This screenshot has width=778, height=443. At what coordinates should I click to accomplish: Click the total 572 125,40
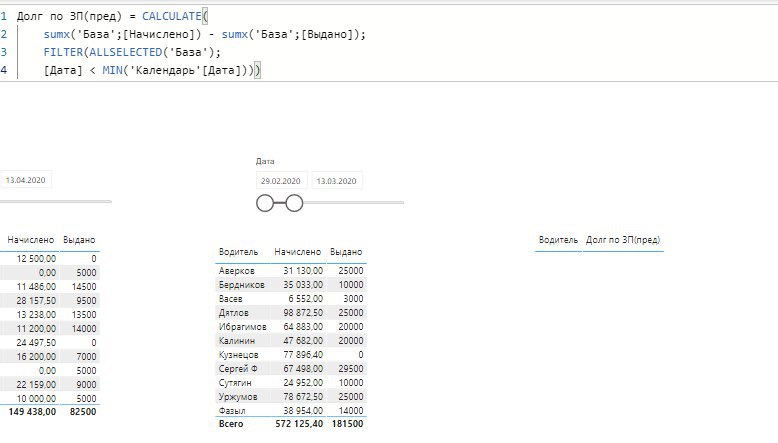click(x=299, y=424)
